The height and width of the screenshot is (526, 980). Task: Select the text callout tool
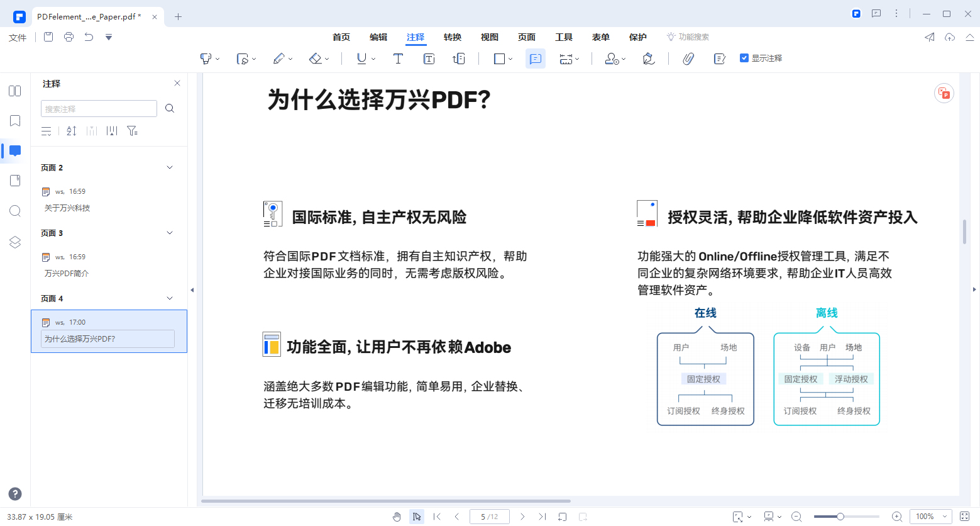coord(459,59)
